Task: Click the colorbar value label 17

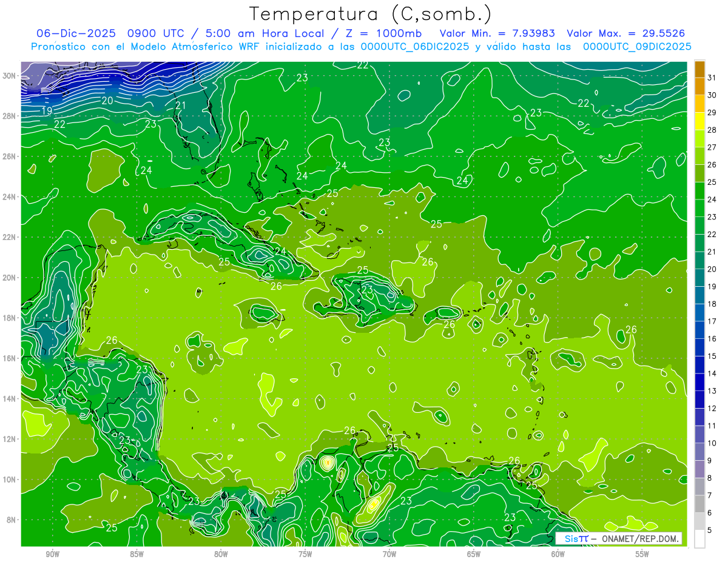Action: pyautogui.click(x=713, y=322)
